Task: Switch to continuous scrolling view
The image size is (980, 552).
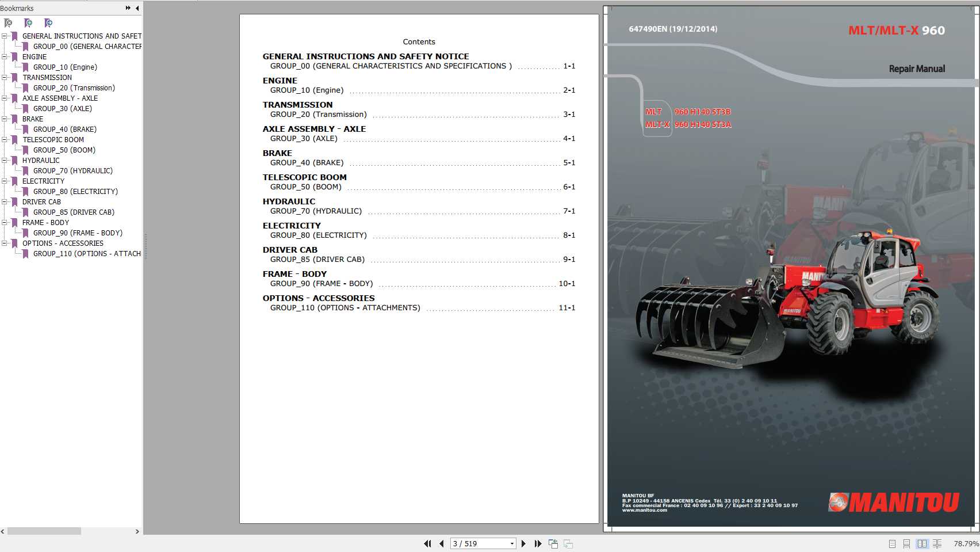Action: 906,543
